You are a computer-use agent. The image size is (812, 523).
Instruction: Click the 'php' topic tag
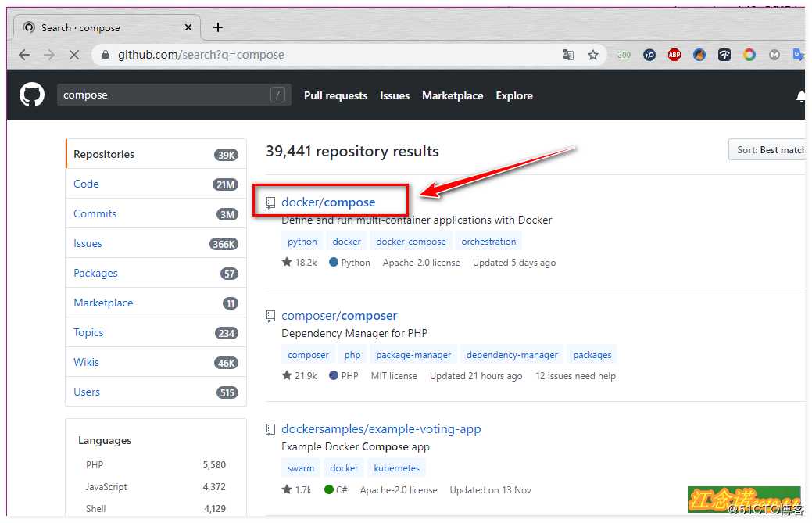(x=352, y=355)
